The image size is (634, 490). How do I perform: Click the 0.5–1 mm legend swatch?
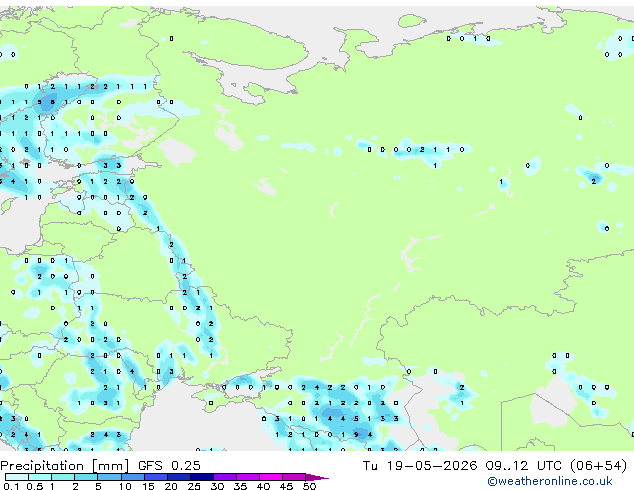40,477
